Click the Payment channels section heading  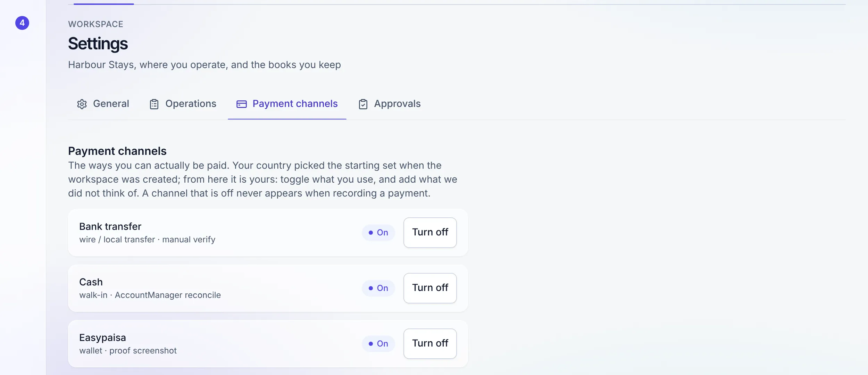point(117,151)
